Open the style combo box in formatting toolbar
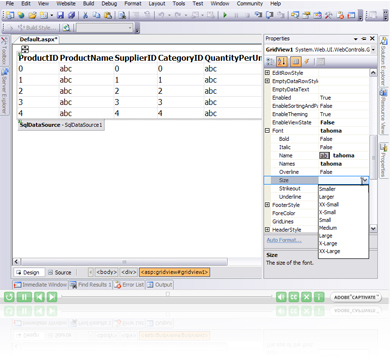 click(105, 28)
